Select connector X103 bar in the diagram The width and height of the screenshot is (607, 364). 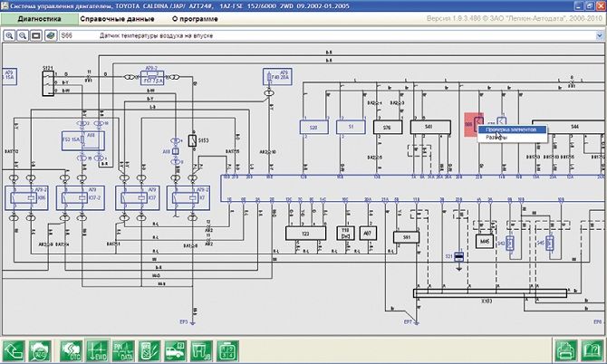coord(490,293)
